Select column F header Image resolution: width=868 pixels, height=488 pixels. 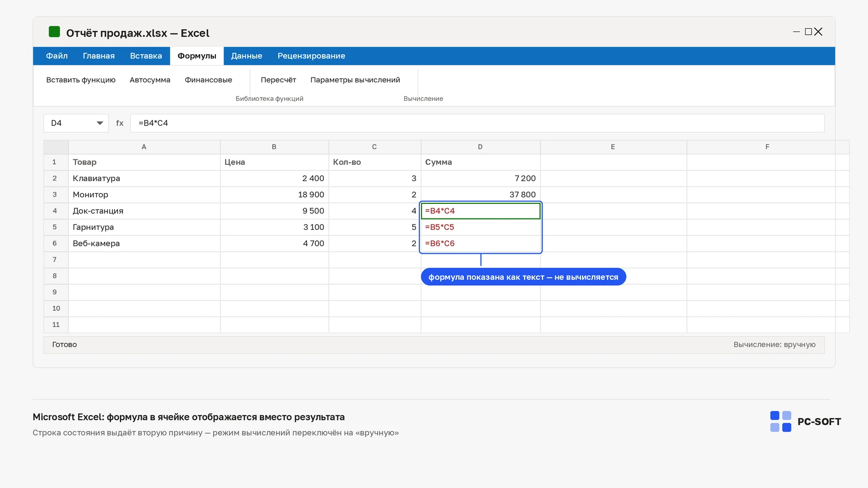(x=768, y=147)
